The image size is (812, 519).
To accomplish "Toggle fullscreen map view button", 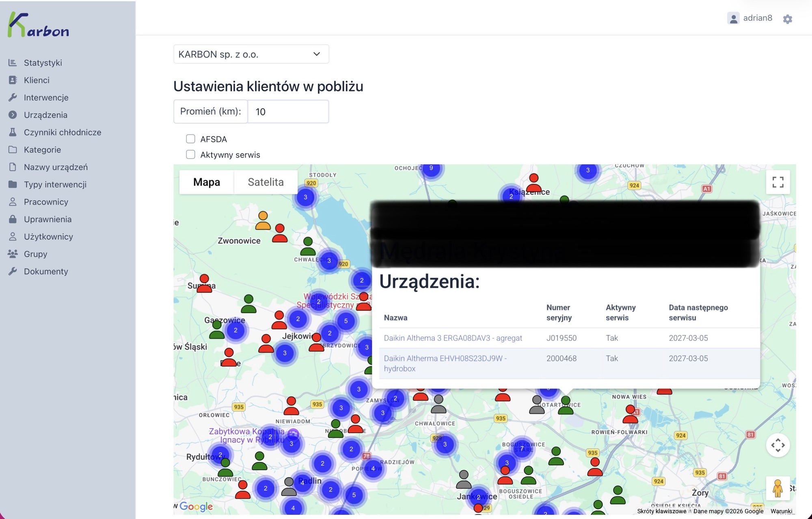I will pos(777,182).
